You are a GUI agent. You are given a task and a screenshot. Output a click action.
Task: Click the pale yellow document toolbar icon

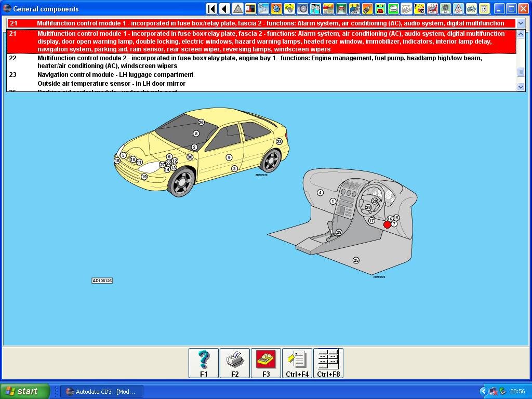tap(485, 8)
